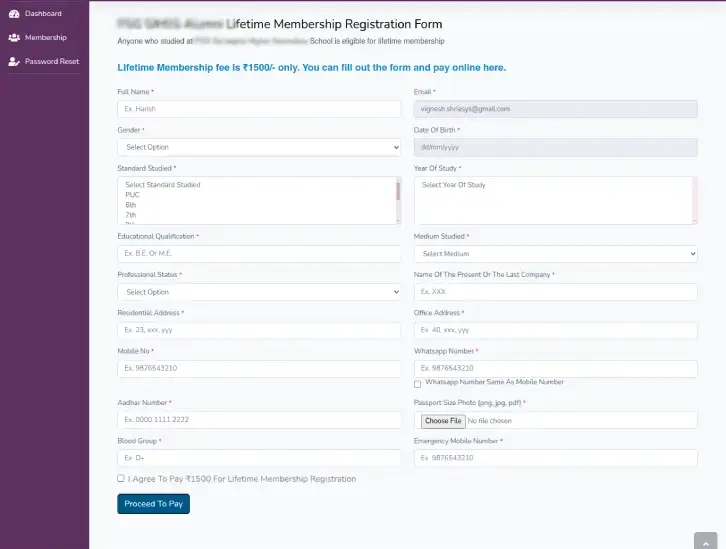Focus the Full Name field
The width and height of the screenshot is (726, 549).
(259, 109)
